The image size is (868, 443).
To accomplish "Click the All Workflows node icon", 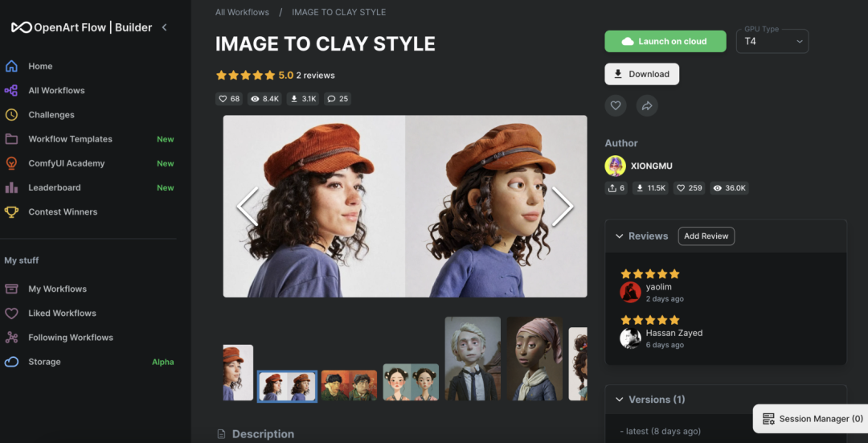I will tap(11, 90).
